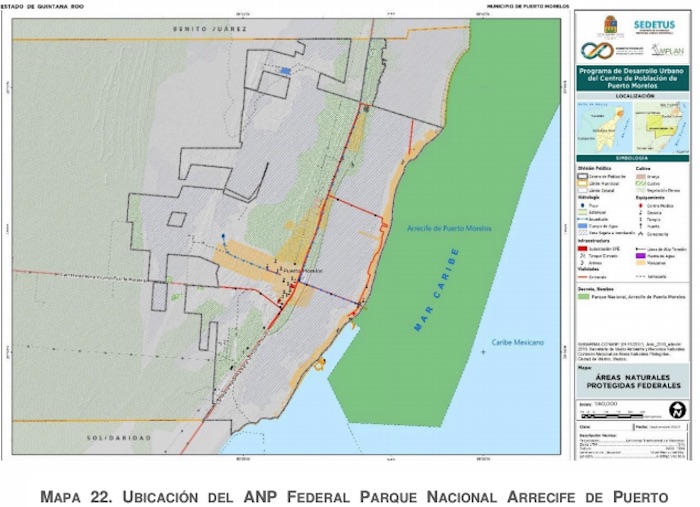Click the SIMBOLOGÍA section header
Viewport: 700px width, 507px height.
tap(632, 159)
